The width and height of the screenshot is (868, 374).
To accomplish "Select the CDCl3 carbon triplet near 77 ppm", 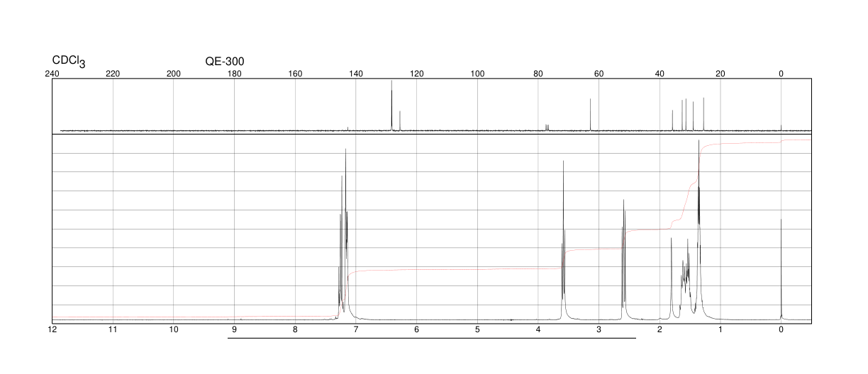I will tap(547, 127).
